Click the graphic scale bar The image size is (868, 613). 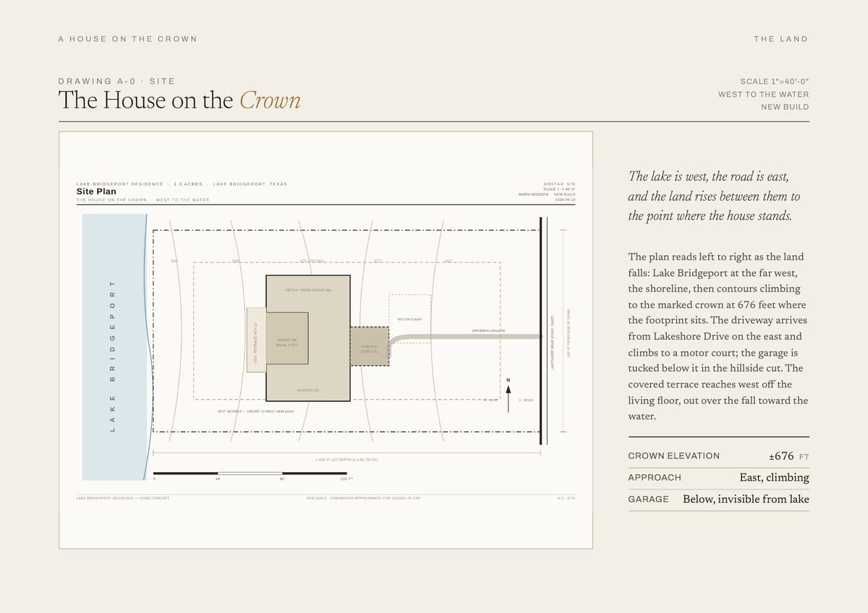(x=250, y=473)
